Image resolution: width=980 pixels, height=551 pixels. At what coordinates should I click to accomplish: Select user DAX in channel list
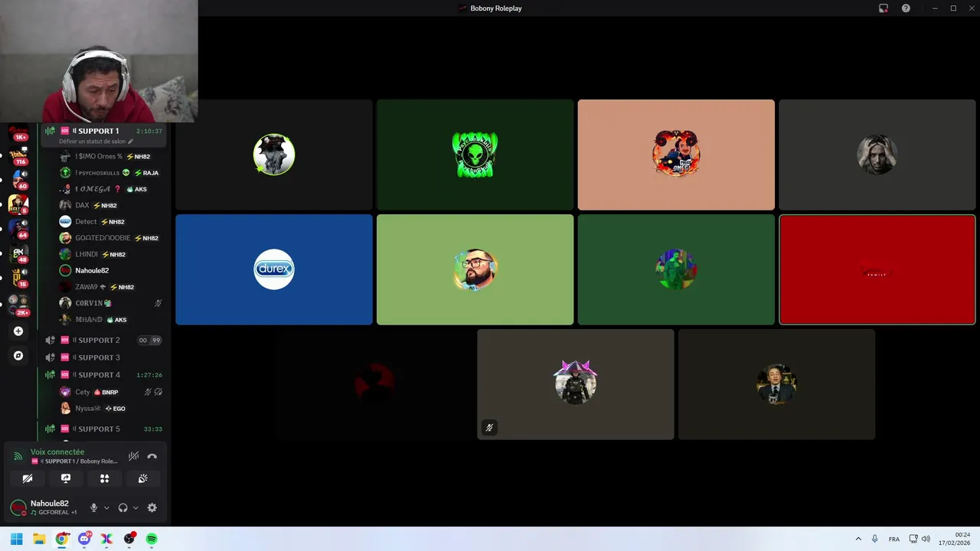point(111,205)
